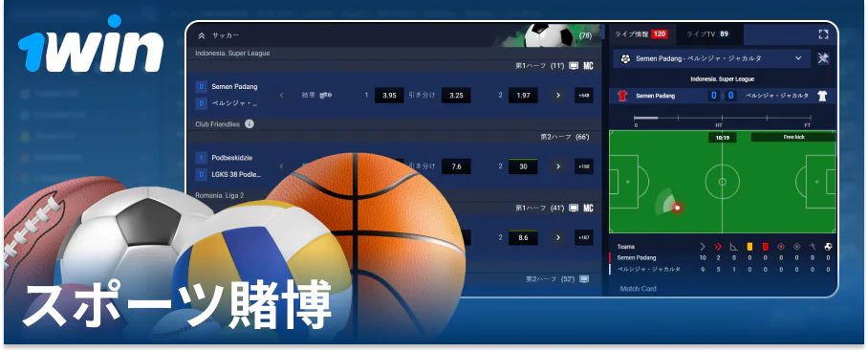Click the 1win logo
868x352 pixels.
[x=92, y=44]
